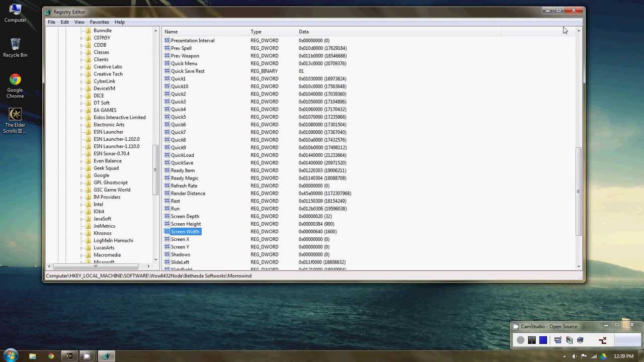Viewport: 644px width, 362px height.
Task: Expand the Intel registry key
Action: 82,205
